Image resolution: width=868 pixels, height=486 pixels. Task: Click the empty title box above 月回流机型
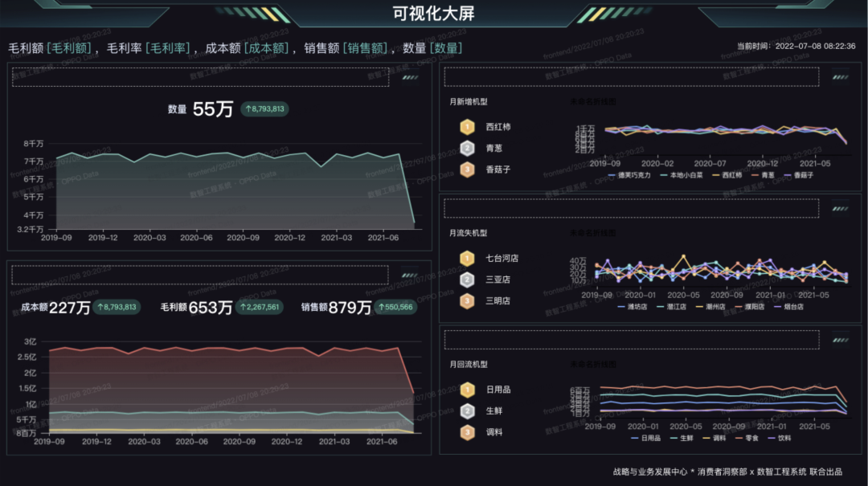(632, 340)
